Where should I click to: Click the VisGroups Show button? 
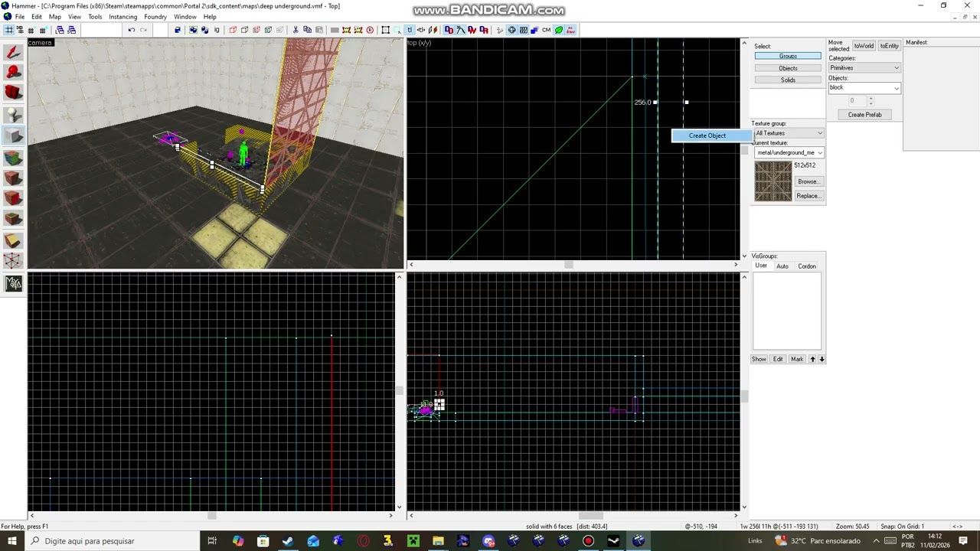[759, 359]
